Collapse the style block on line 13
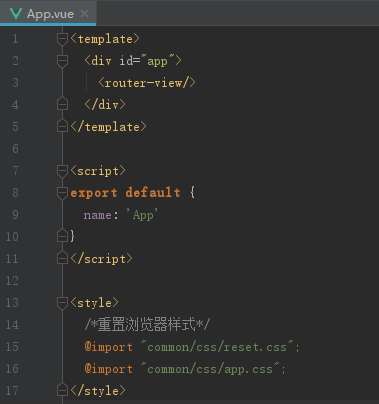Screen dimensions: 379x404 coord(62,303)
